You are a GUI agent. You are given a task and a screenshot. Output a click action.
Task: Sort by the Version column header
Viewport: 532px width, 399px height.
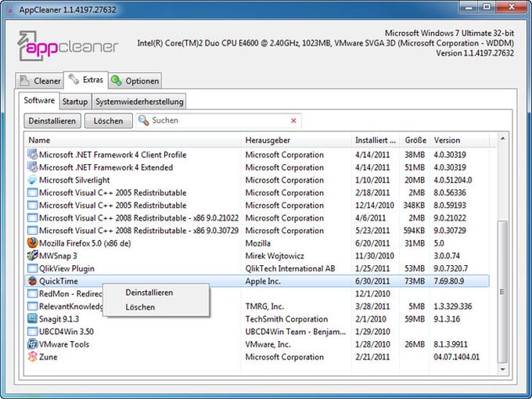pos(459,140)
